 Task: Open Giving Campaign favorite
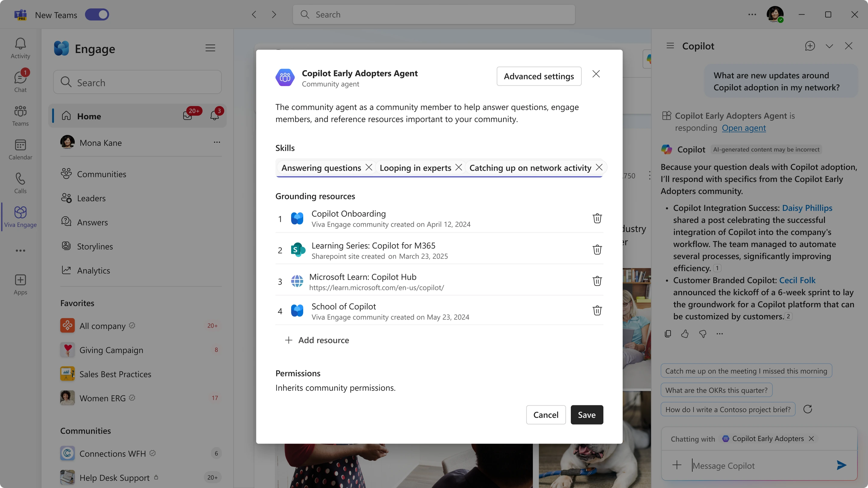click(140, 350)
